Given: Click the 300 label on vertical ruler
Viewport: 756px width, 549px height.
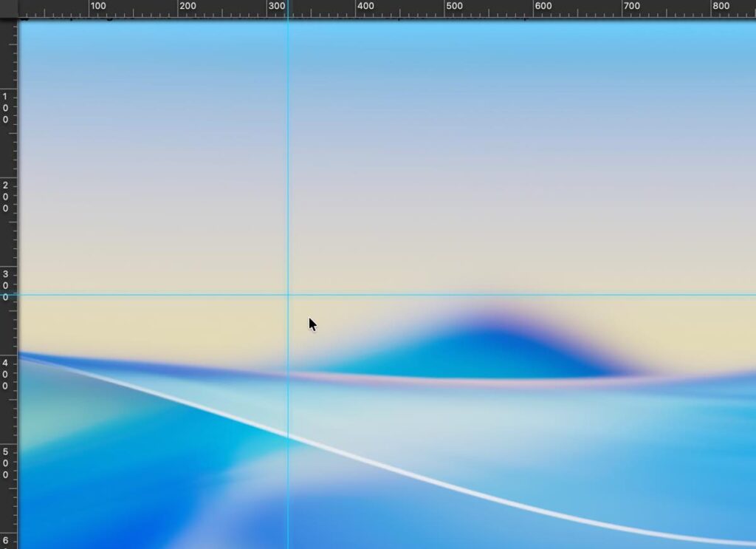Looking at the screenshot, I should point(6,285).
